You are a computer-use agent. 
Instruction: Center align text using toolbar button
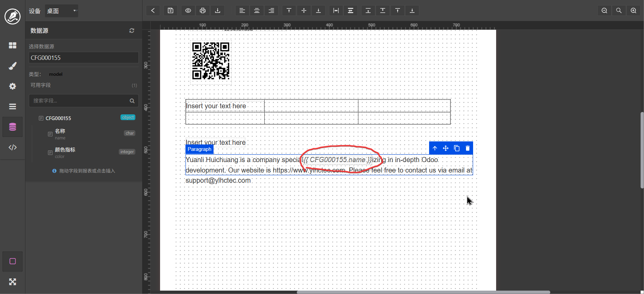257,10
